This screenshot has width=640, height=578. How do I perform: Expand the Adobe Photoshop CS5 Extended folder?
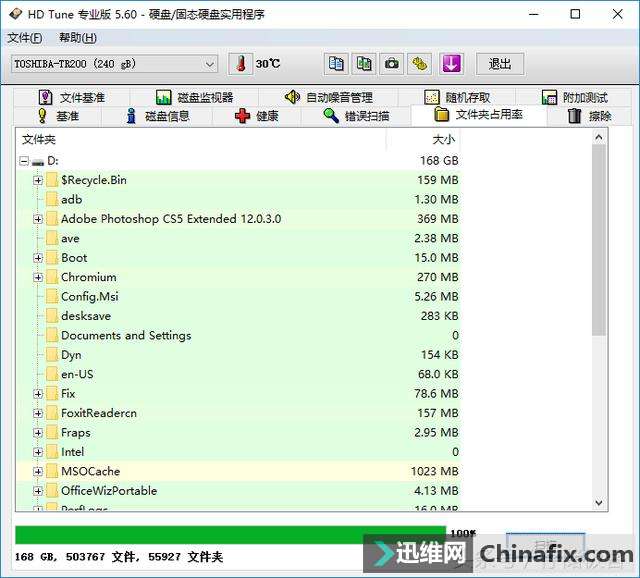pos(38,219)
